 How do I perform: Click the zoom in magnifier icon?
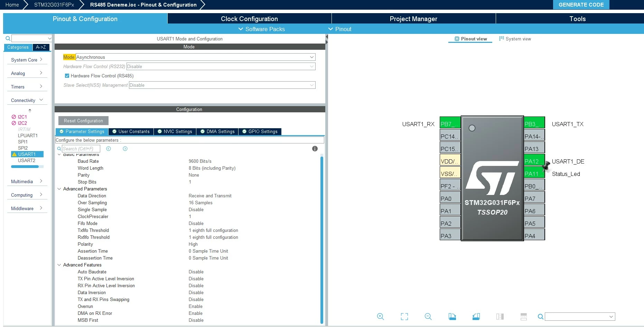click(x=380, y=316)
